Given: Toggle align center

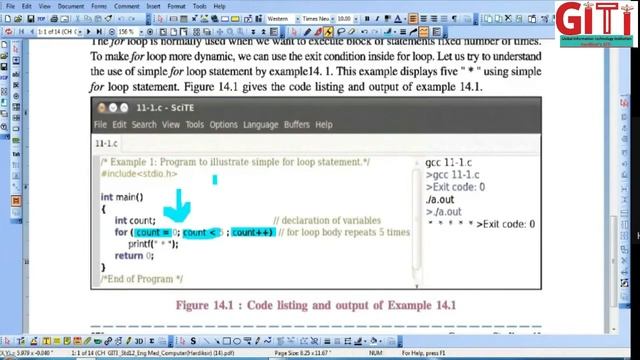Looking at the screenshot, I should click(x=424, y=19).
